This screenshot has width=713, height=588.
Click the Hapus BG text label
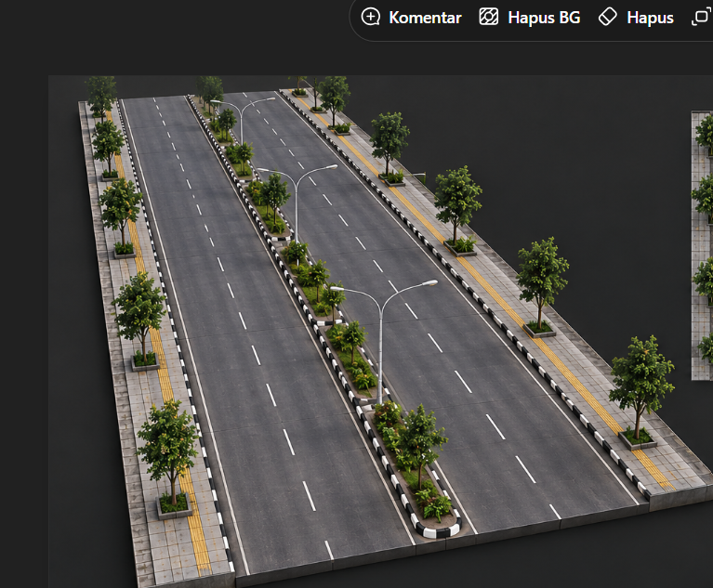[x=544, y=18]
